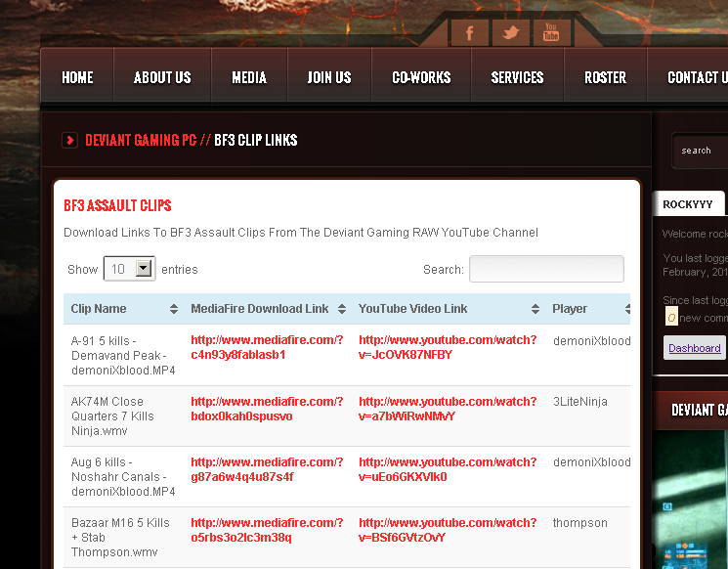Sort table by Clip Name arrows
The width and height of the screenshot is (728, 569).
point(174,309)
